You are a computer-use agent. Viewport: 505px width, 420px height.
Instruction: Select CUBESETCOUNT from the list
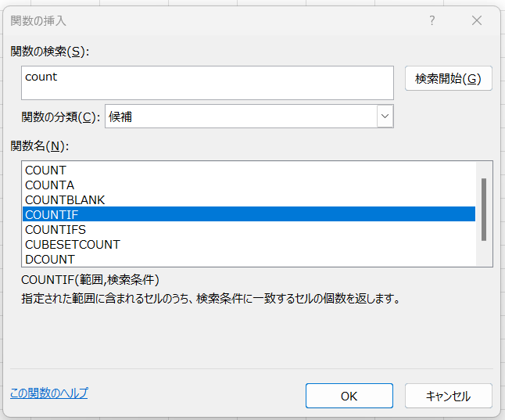coord(73,244)
